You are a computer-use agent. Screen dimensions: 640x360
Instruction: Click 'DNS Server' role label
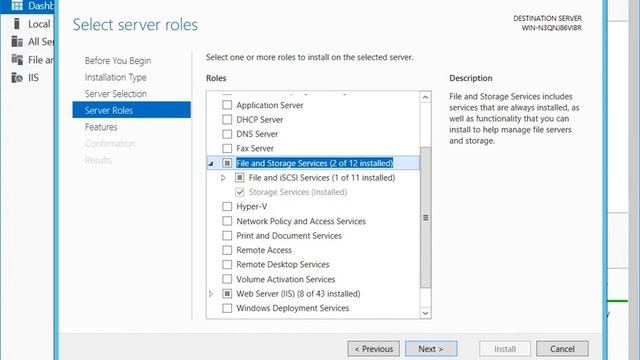pos(257,134)
